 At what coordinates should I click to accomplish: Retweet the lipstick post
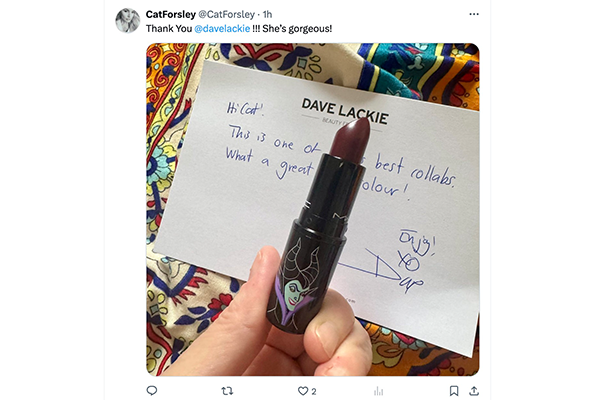(227, 391)
